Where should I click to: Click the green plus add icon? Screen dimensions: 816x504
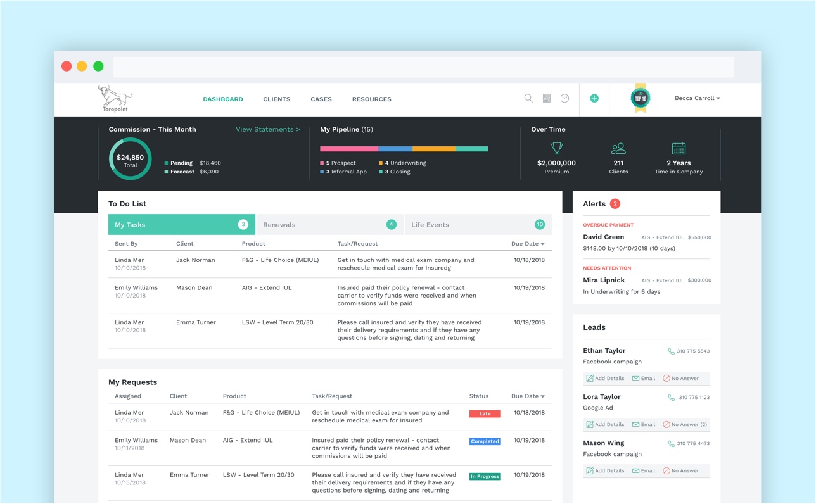[x=594, y=98]
